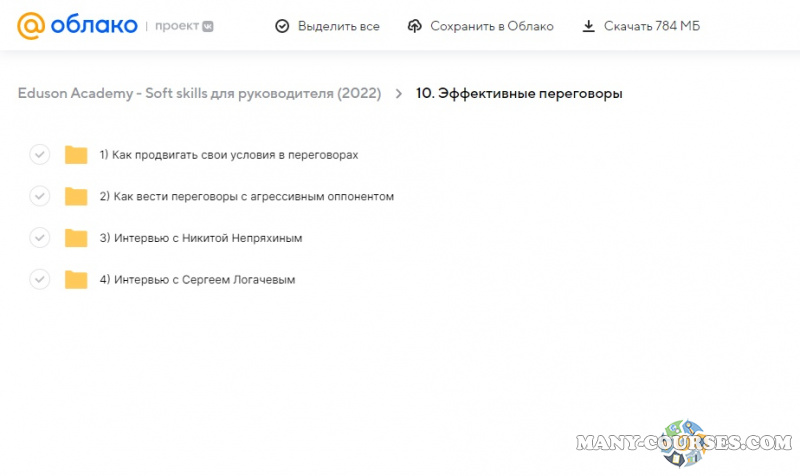The width and height of the screenshot is (800, 476).
Task: Go to Eduson Academy parent folder breadcrumb
Action: 199,94
